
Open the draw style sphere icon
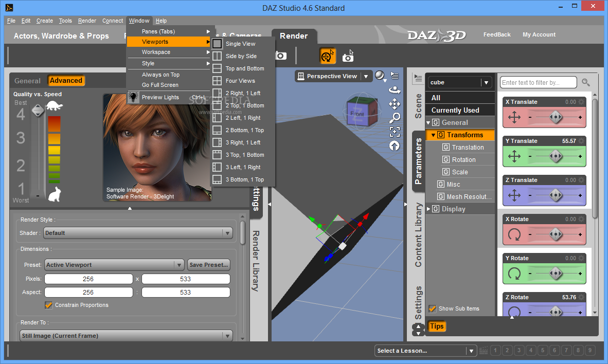[x=380, y=76]
